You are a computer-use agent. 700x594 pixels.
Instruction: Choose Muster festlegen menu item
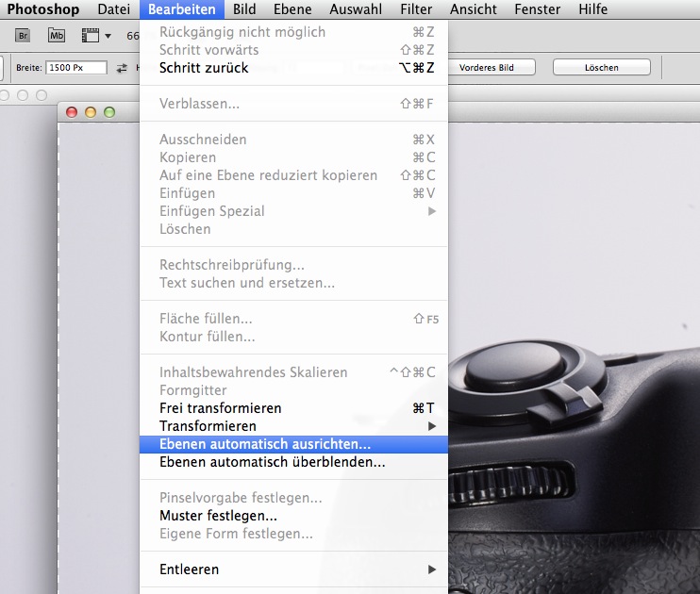tap(218, 516)
